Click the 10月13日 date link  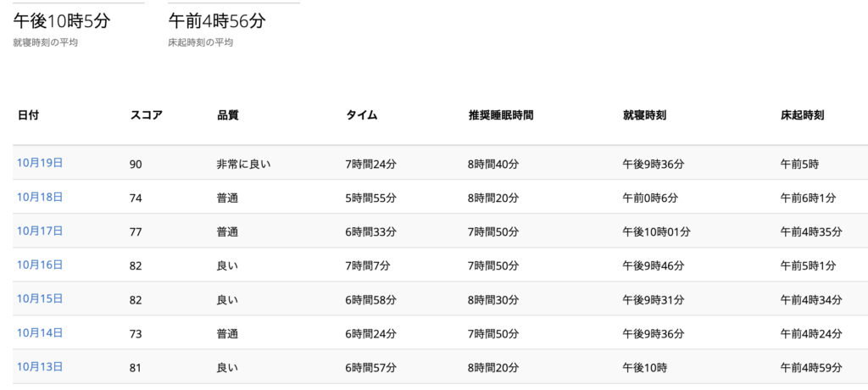tap(40, 366)
